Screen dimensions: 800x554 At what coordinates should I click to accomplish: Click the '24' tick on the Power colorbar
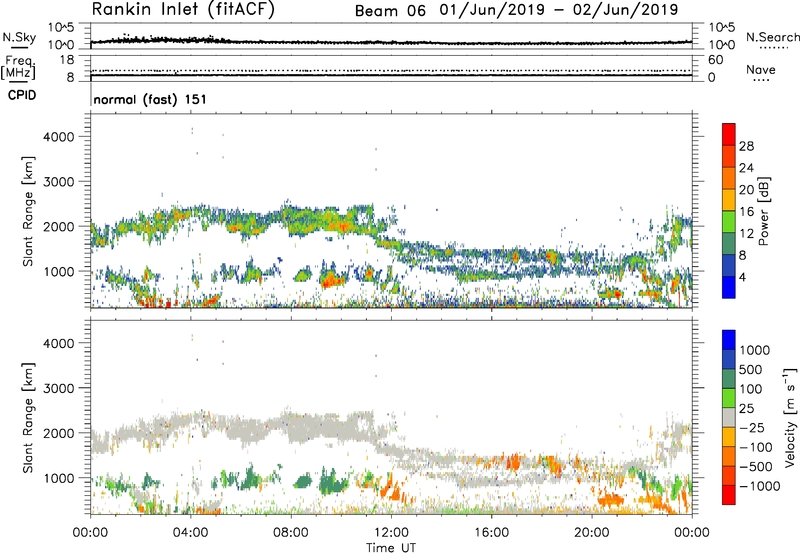click(746, 168)
